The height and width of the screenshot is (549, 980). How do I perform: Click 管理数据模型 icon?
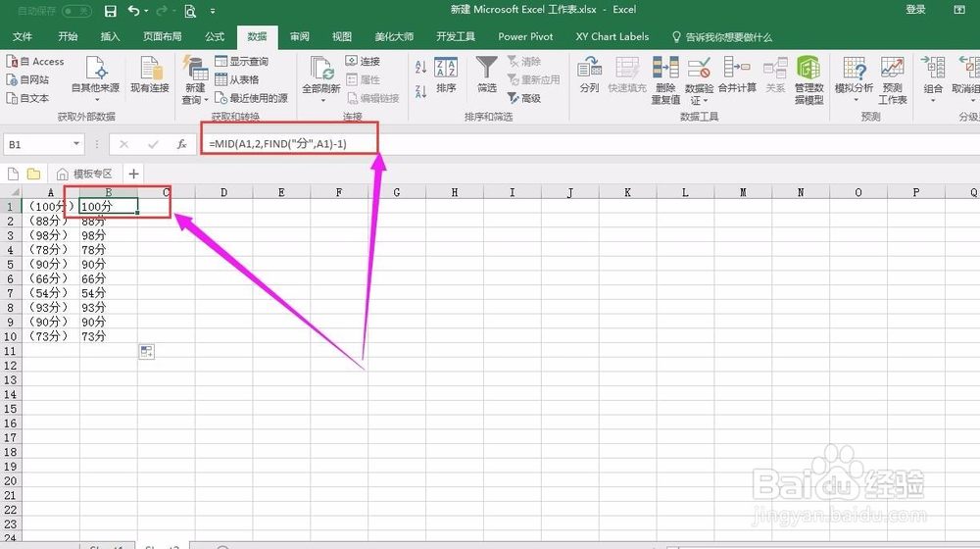[x=808, y=79]
